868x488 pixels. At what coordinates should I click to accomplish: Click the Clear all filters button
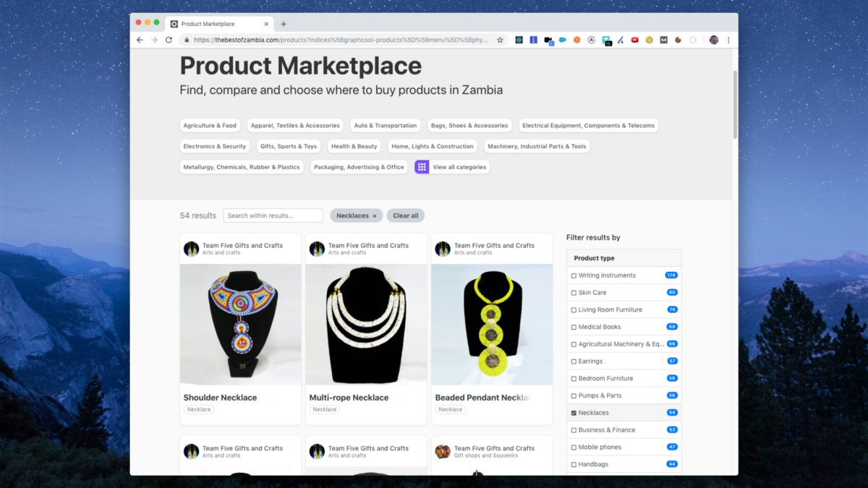(x=406, y=215)
